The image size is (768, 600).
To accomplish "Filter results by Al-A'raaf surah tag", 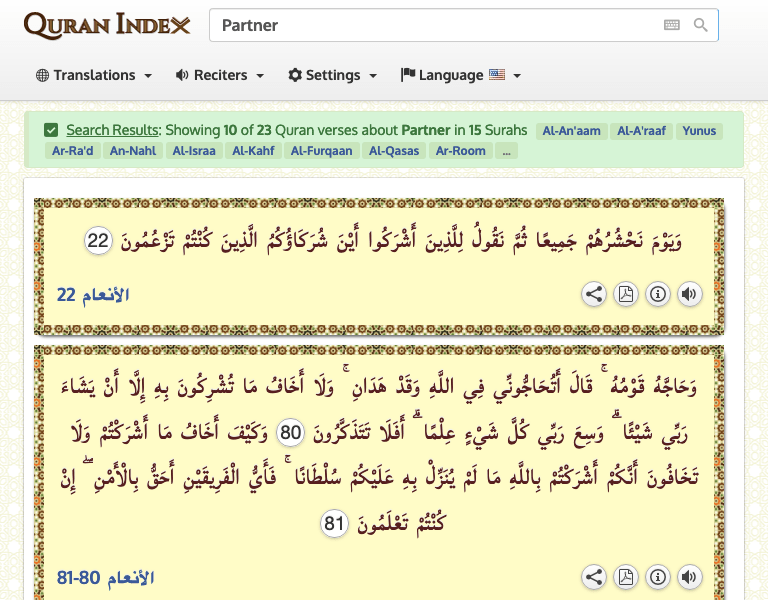I will 641,131.
